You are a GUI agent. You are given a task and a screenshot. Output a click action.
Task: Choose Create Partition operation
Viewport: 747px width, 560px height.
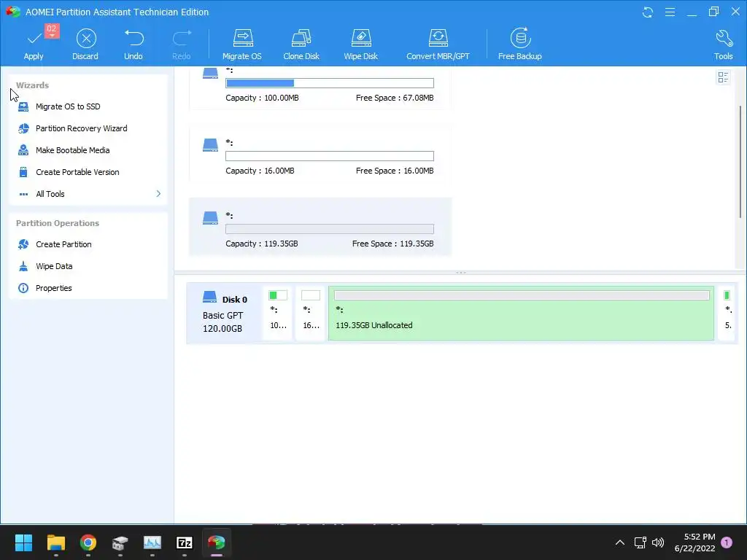click(x=64, y=244)
